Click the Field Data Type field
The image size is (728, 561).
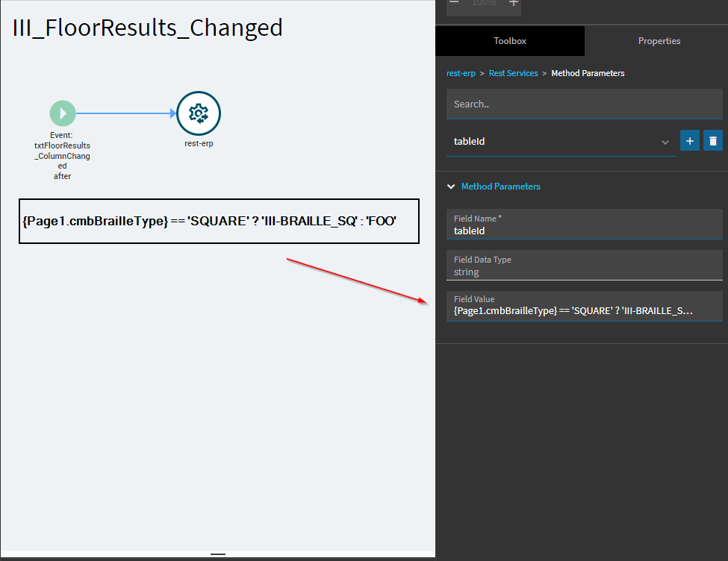pos(584,266)
